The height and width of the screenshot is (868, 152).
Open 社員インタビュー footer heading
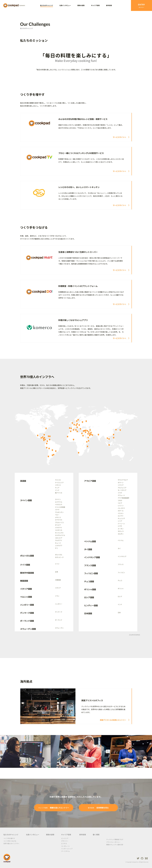coord(33,835)
